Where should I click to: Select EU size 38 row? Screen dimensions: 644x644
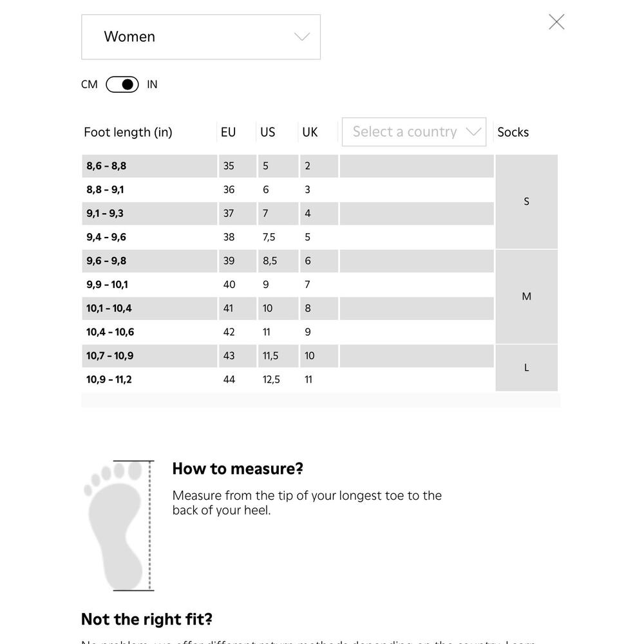click(288, 237)
